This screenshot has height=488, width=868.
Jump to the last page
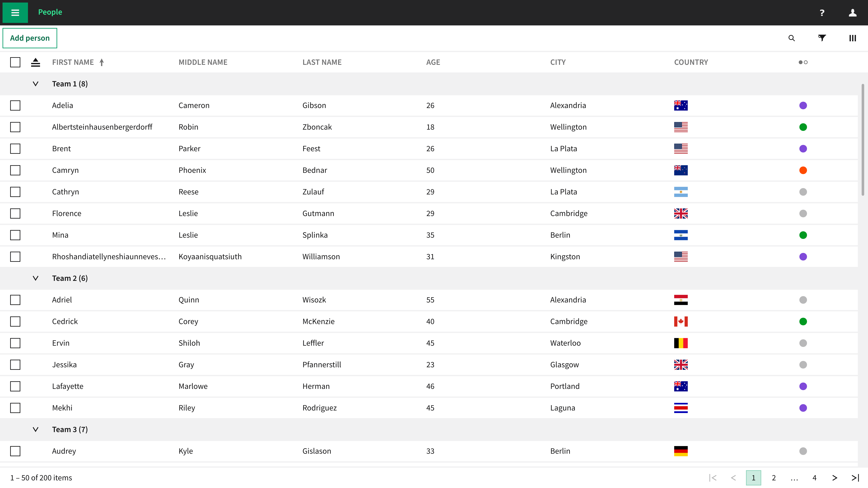tap(855, 478)
